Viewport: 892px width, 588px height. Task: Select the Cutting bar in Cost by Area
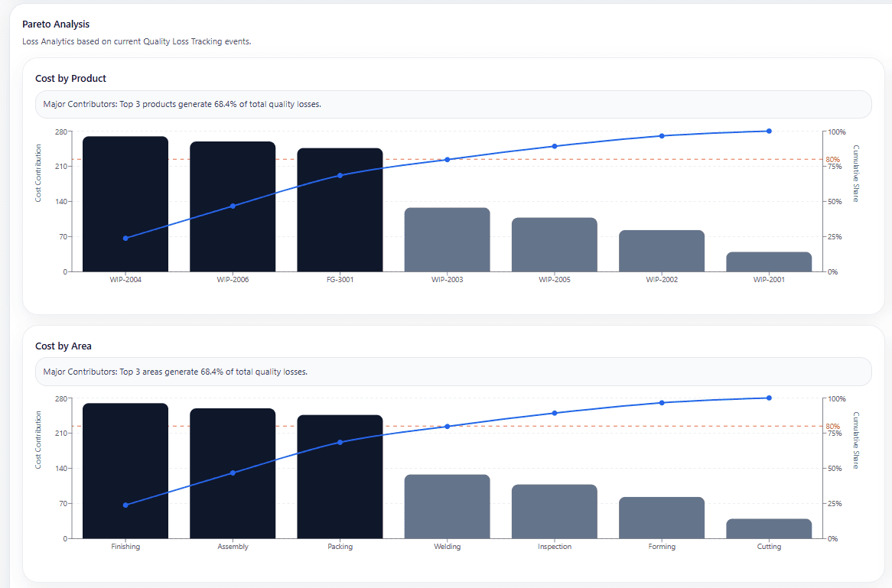point(769,529)
